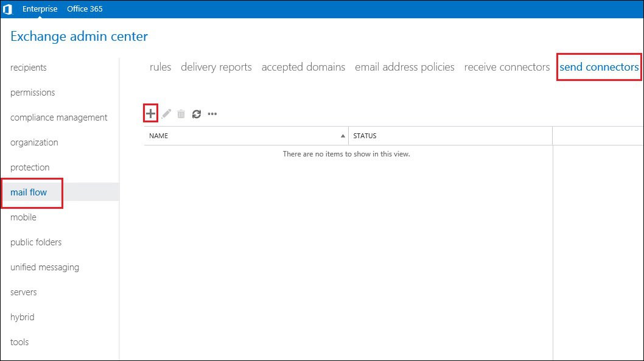Open the public folders section
This screenshot has width=644, height=361.
36,242
